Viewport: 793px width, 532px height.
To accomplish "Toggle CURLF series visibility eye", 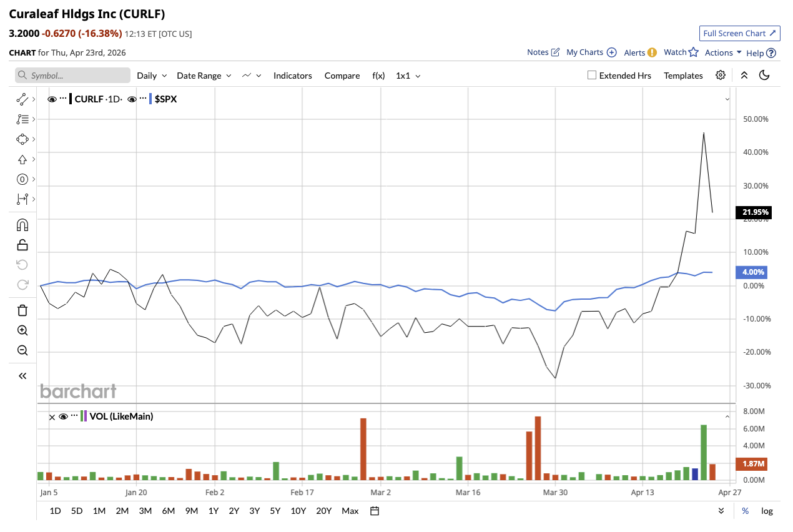I will pyautogui.click(x=52, y=99).
